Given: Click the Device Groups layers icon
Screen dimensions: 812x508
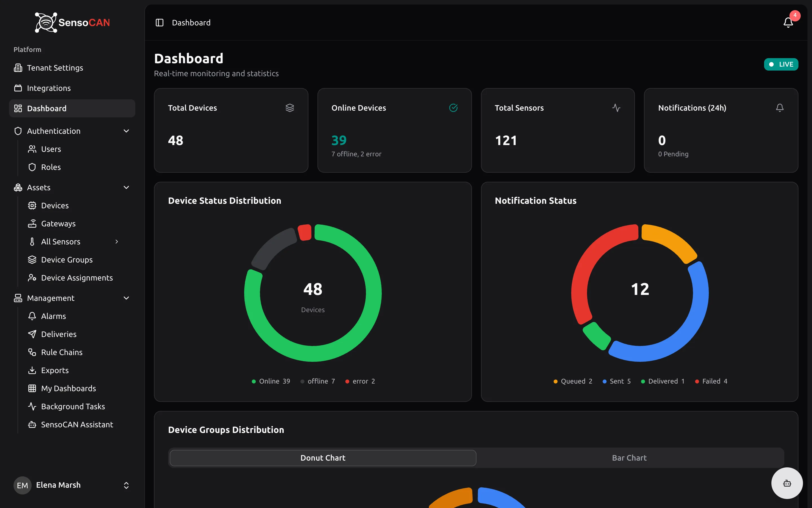Looking at the screenshot, I should (x=32, y=260).
